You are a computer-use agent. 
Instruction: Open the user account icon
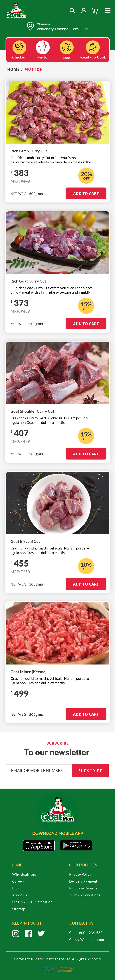[x=83, y=11]
